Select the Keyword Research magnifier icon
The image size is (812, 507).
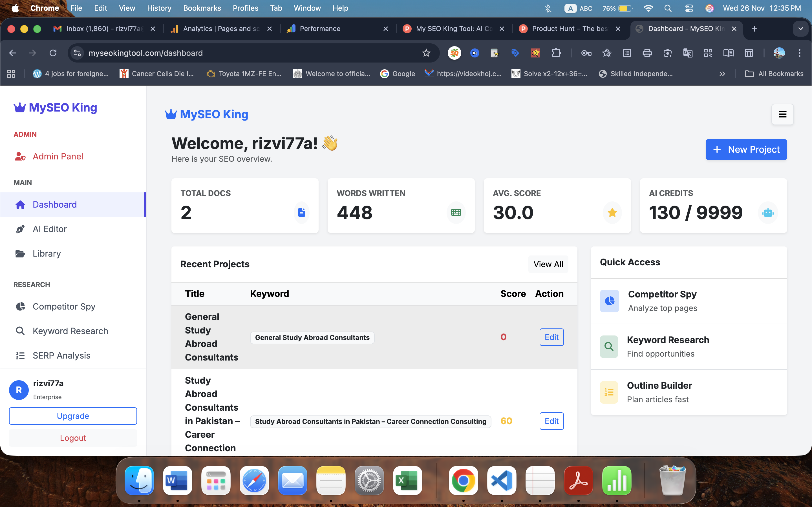(x=21, y=331)
